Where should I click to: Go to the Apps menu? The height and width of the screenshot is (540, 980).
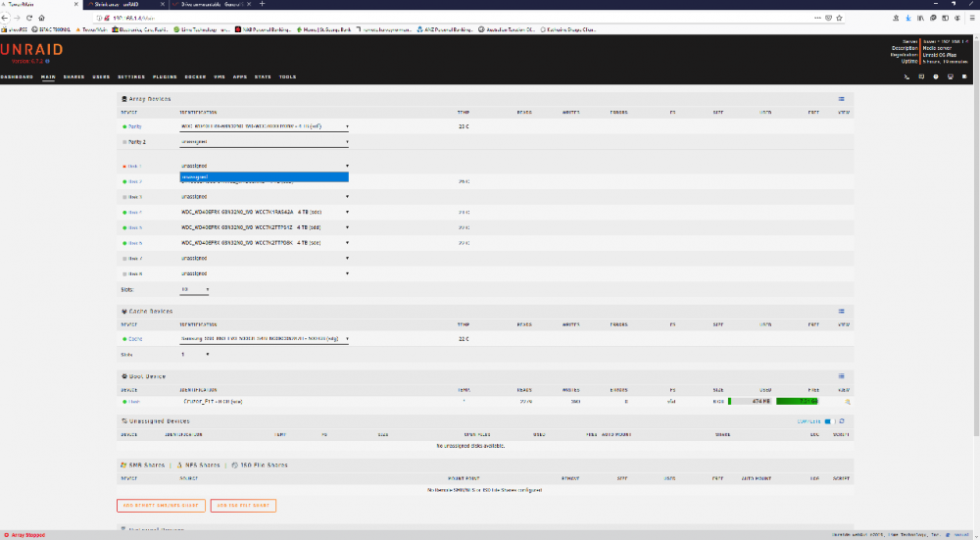(240, 76)
